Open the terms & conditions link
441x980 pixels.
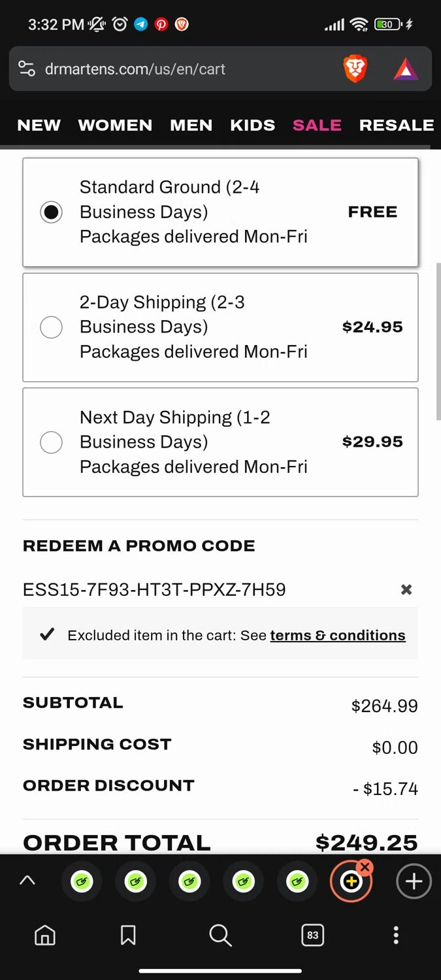337,635
